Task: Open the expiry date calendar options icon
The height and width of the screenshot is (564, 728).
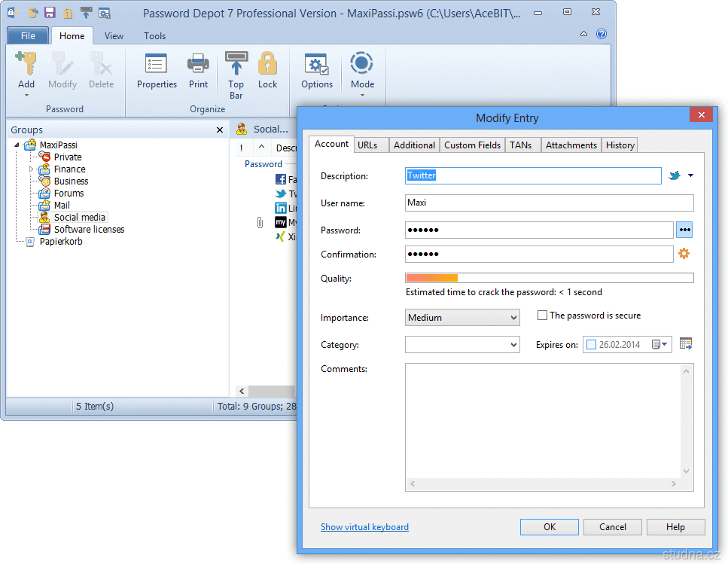Action: point(685,344)
